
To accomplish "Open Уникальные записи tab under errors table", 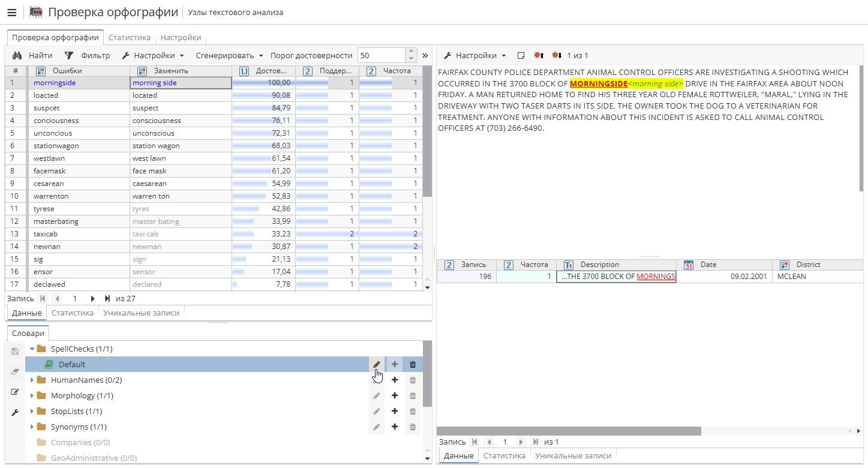I will 141,313.
